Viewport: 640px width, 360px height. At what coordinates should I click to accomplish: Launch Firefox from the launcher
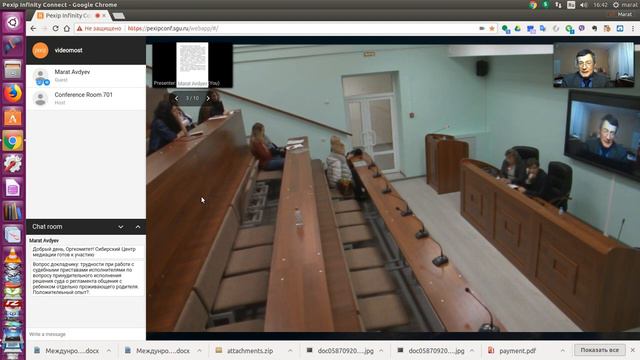tap(13, 93)
